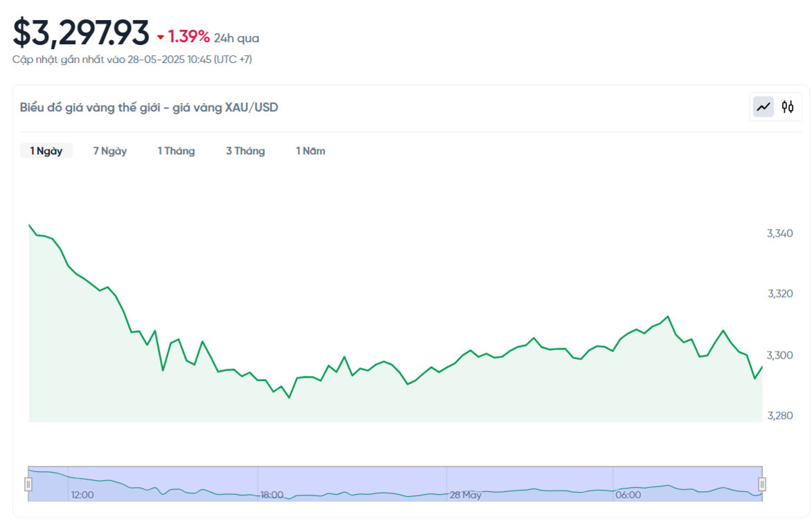Switch to 1 Tháng range

(176, 151)
